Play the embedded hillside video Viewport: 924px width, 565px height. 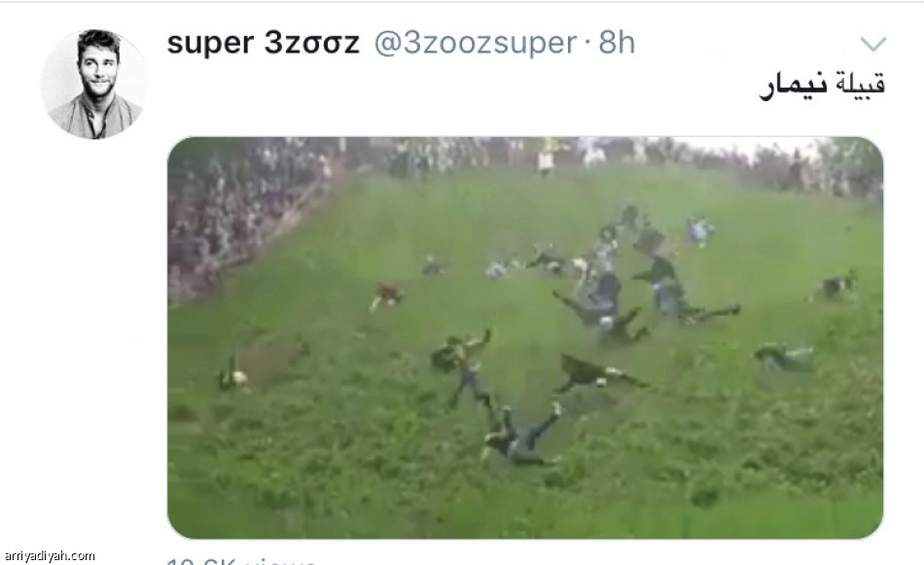click(525, 337)
